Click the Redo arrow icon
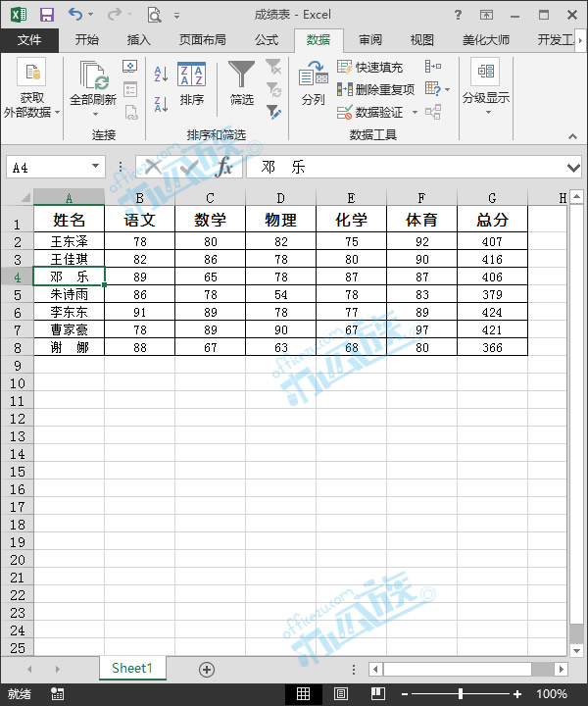The width and height of the screenshot is (588, 706). [x=114, y=15]
